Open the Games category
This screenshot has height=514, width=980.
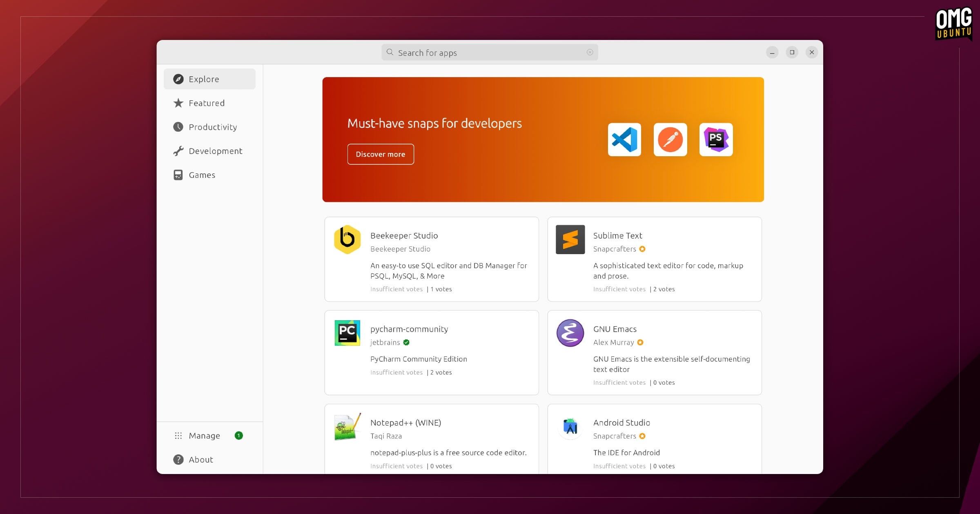tap(209, 175)
